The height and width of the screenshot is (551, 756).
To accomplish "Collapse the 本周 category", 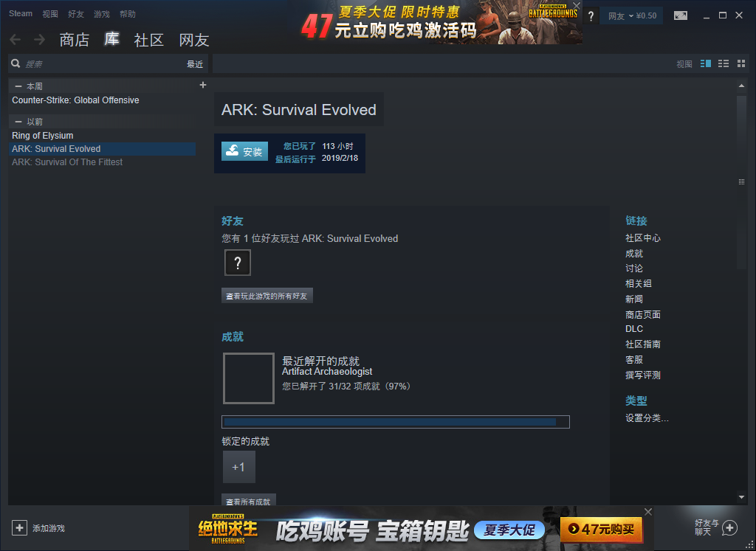I will [18, 86].
